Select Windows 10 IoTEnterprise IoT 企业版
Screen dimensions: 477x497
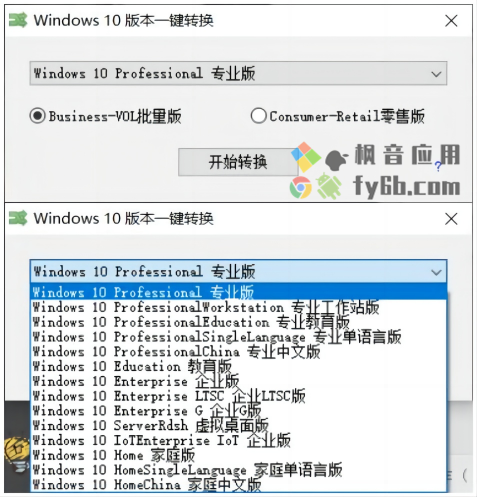click(238, 440)
